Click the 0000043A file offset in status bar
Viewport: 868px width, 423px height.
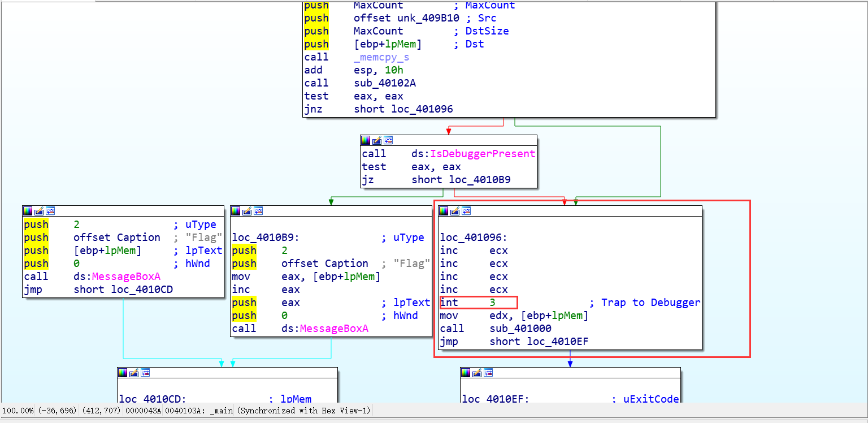click(x=143, y=411)
